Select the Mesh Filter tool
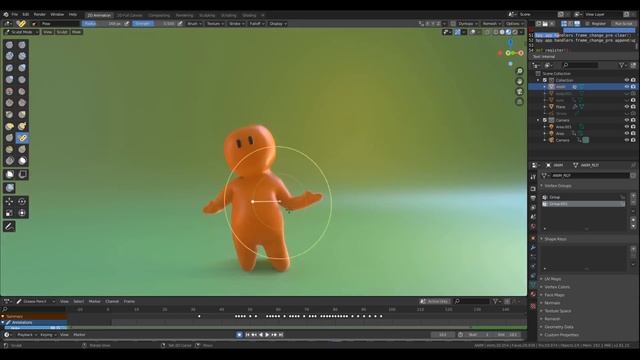The height and width of the screenshot is (360, 640). coord(9,188)
